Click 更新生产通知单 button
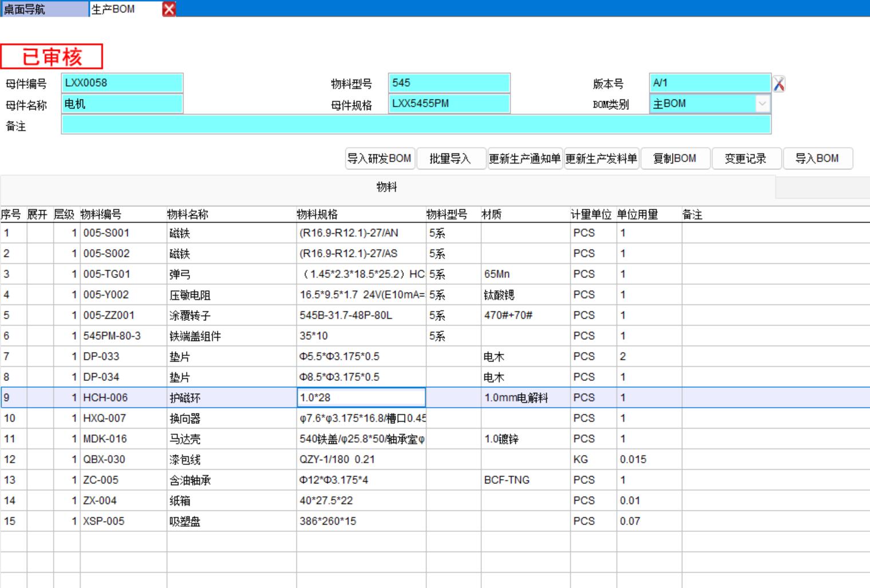The height and width of the screenshot is (588, 870). point(524,158)
